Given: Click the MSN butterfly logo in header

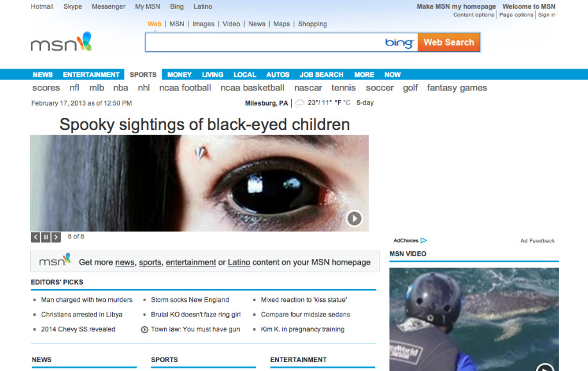Looking at the screenshot, I should [62, 43].
